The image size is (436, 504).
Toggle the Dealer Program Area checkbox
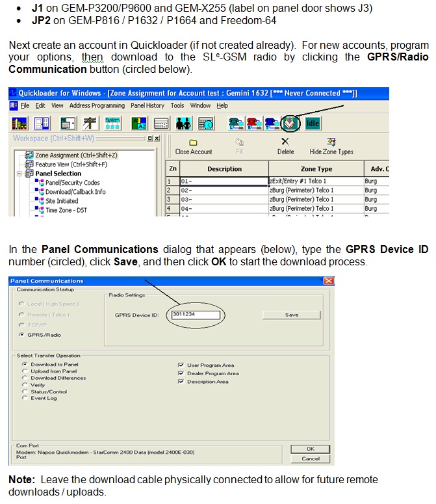(x=181, y=373)
